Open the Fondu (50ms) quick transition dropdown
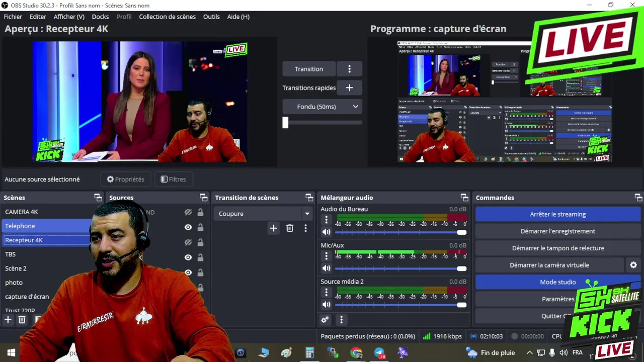The width and height of the screenshot is (644, 362). 322,107
